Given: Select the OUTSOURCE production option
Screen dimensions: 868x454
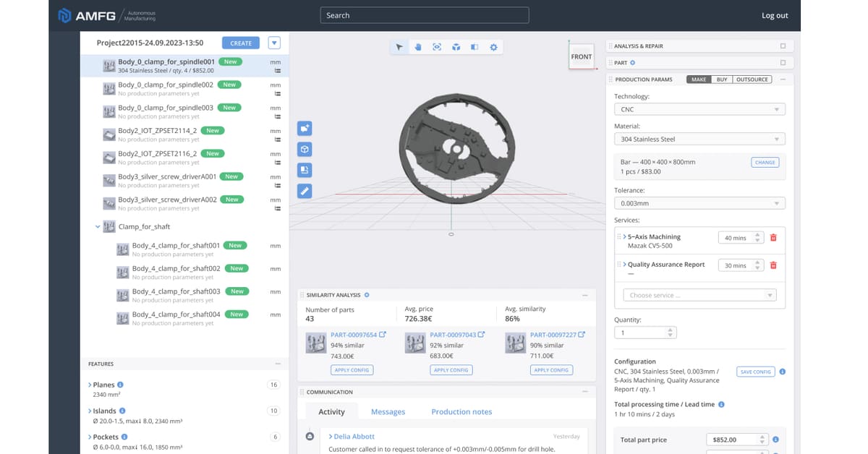Looking at the screenshot, I should click(x=752, y=80).
